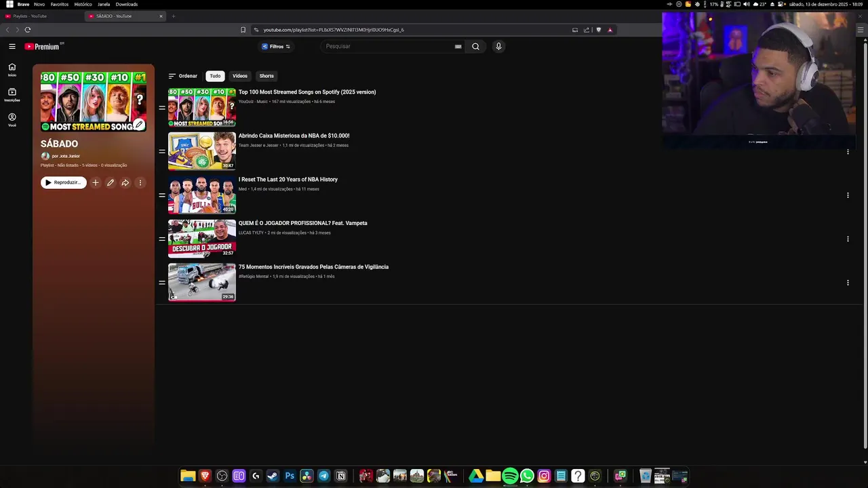868x488 pixels.
Task: Open 75 Momentos Incríveis video title
Action: point(313,267)
